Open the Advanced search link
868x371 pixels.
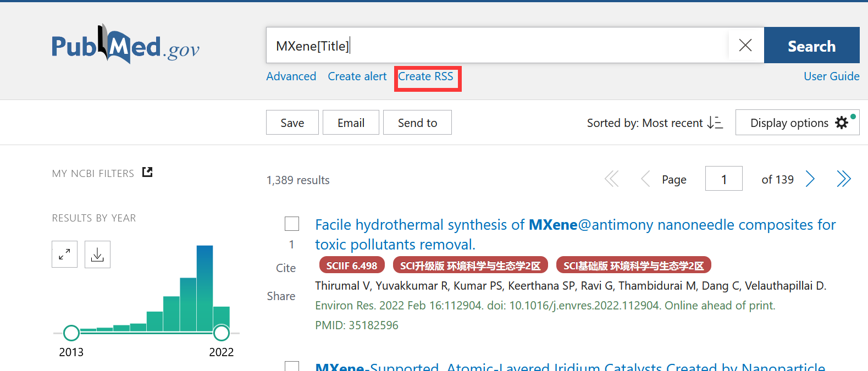point(291,76)
